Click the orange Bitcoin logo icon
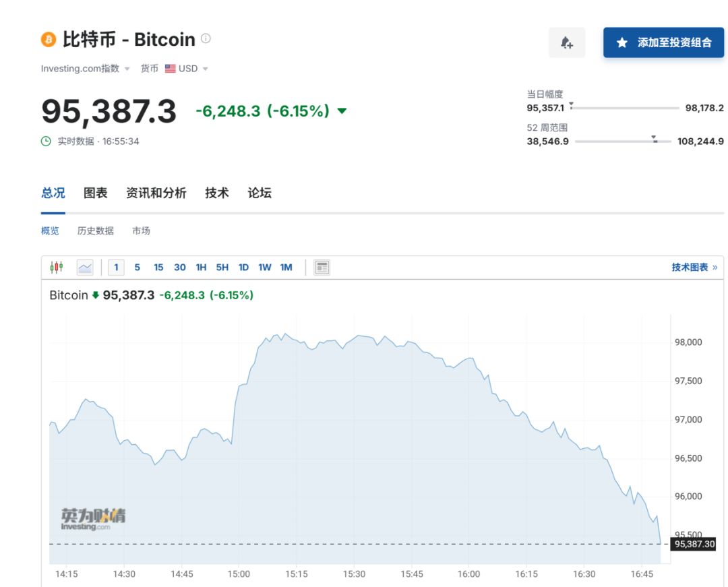 coord(48,39)
